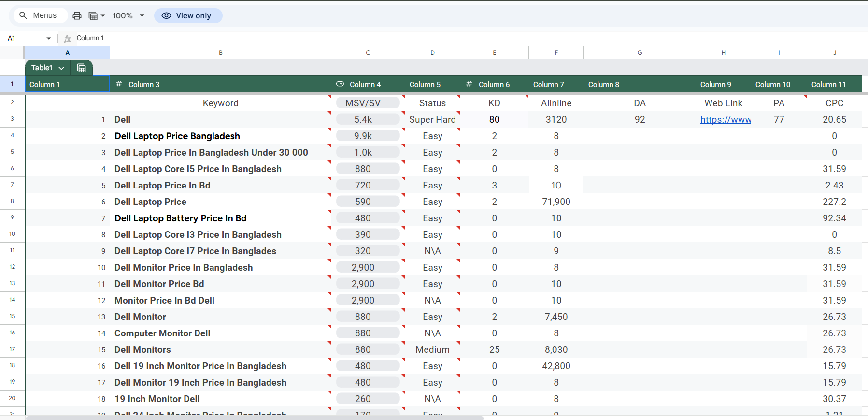Select the KD value 80 cell

click(x=494, y=119)
